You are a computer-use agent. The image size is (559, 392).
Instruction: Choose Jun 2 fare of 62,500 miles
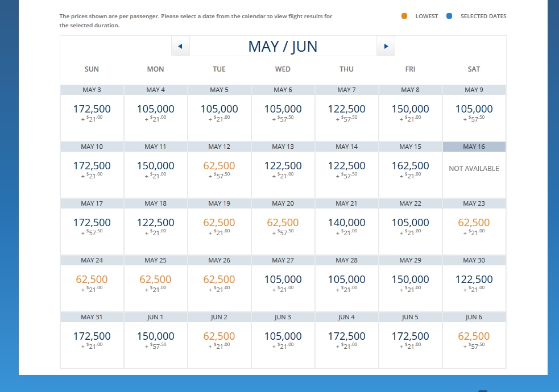[219, 339]
